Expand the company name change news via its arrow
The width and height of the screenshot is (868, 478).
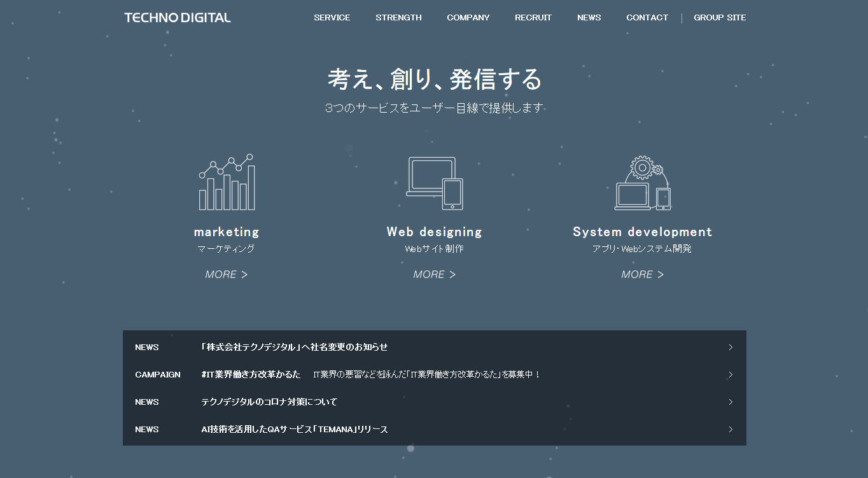730,347
